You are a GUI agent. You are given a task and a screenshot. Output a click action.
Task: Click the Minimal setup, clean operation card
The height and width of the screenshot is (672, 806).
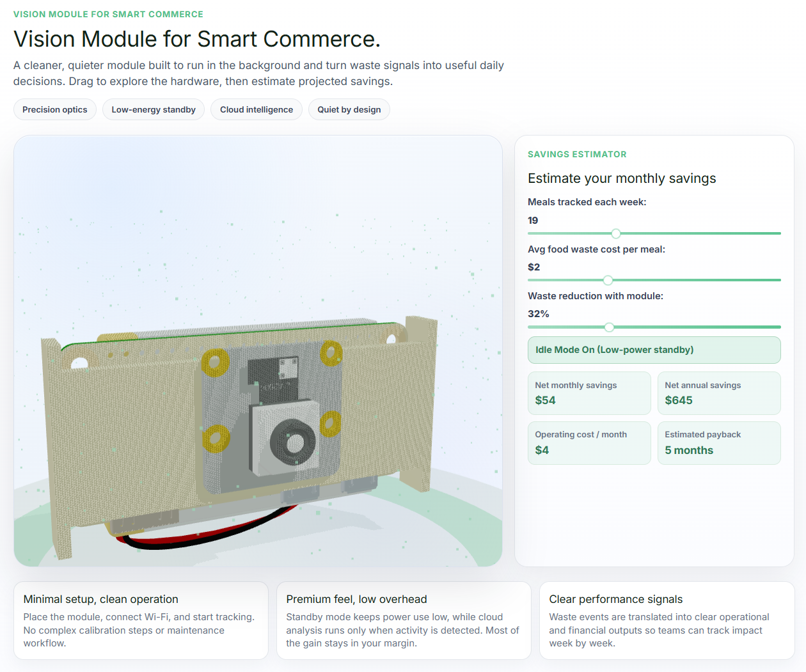(141, 620)
